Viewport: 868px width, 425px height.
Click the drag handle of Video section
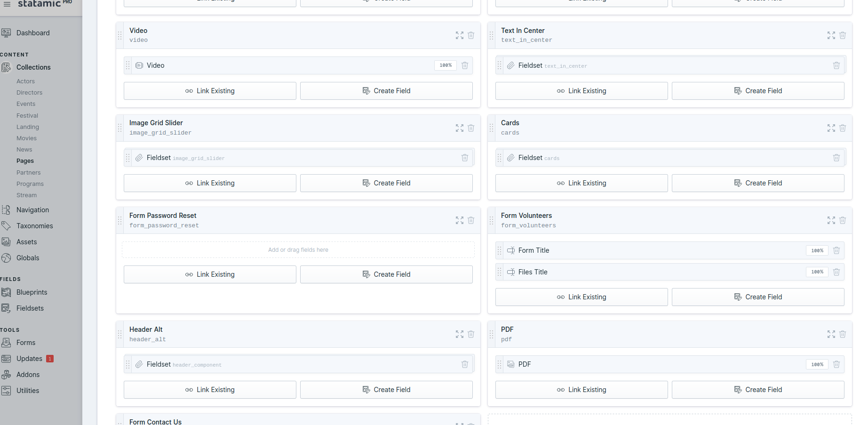click(120, 35)
